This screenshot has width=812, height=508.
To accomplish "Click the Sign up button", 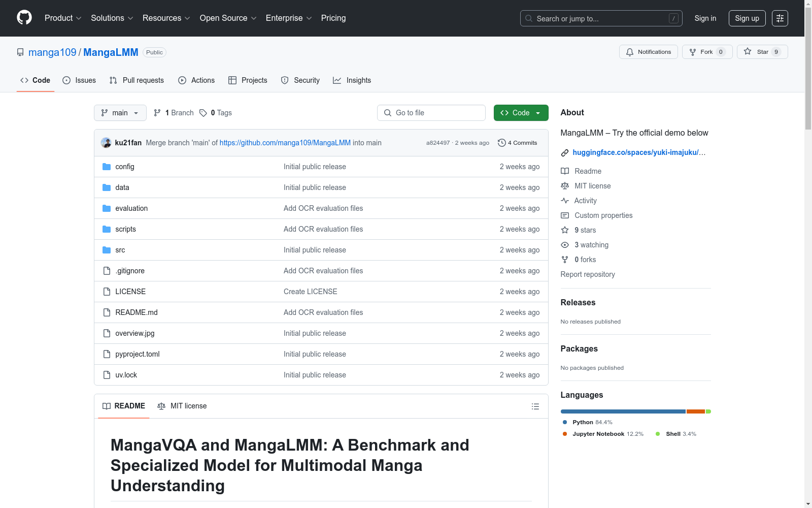I will 747,18.
